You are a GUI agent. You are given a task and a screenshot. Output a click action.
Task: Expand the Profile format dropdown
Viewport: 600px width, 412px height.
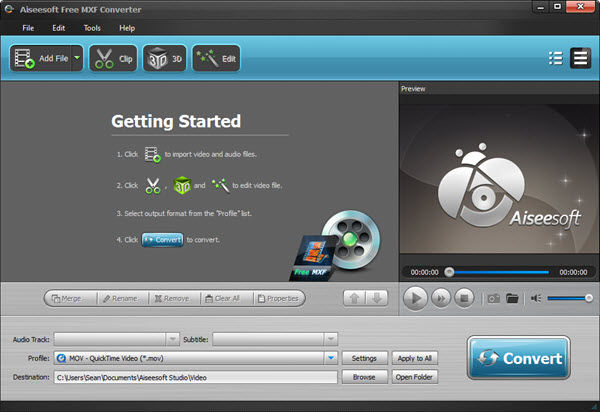(x=331, y=358)
